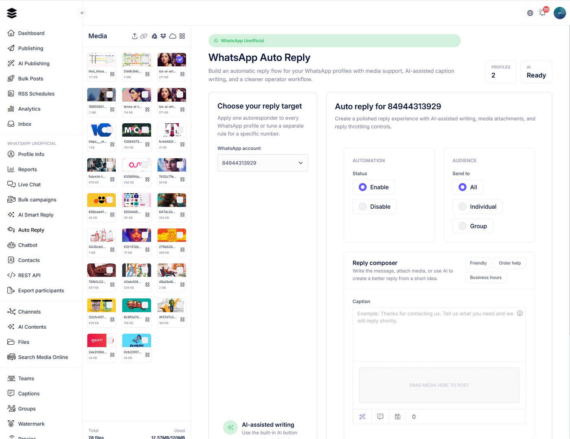Apply the Friendly reply preset
This screenshot has height=439, width=570.
coord(478,263)
